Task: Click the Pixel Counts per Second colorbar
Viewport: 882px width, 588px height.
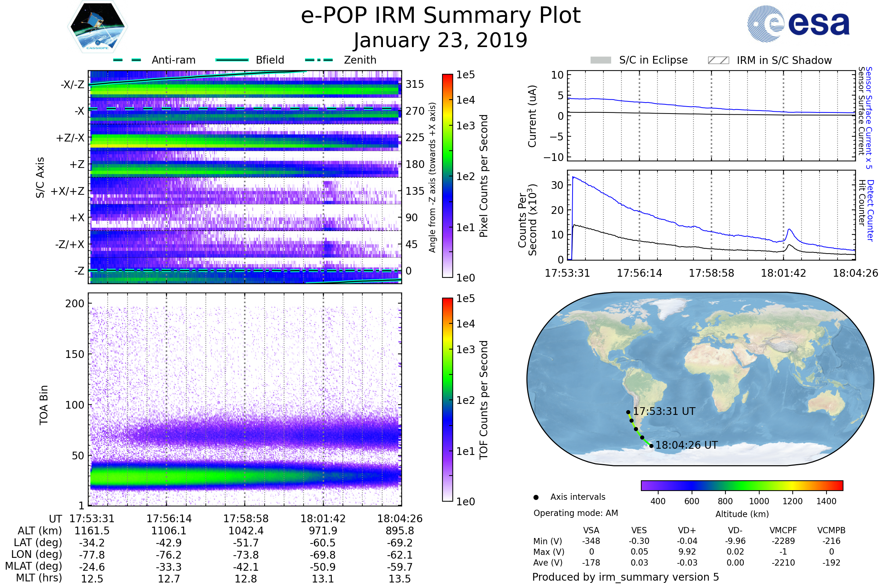Action: pyautogui.click(x=447, y=176)
